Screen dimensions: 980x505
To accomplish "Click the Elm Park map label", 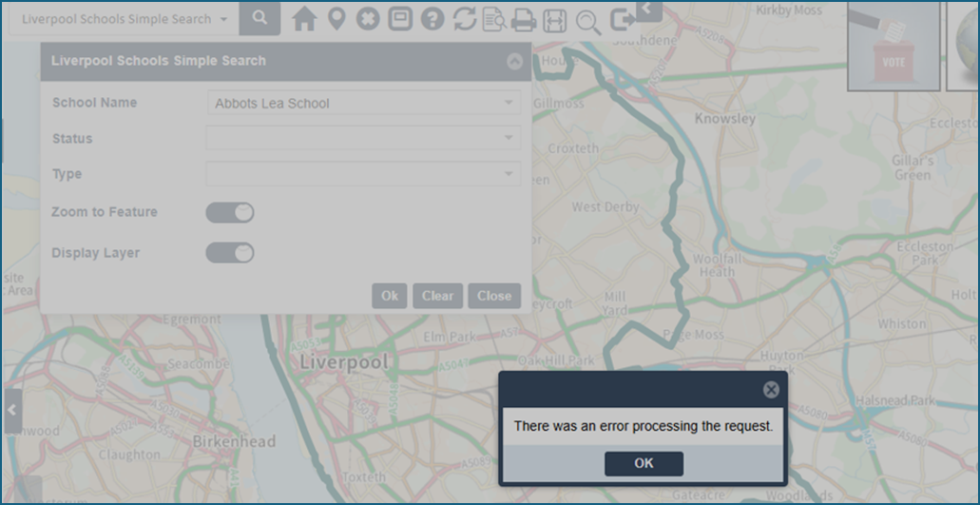I will (450, 338).
